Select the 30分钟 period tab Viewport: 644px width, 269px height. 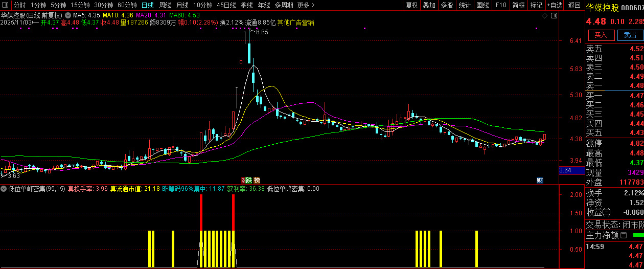pyautogui.click(x=104, y=5)
